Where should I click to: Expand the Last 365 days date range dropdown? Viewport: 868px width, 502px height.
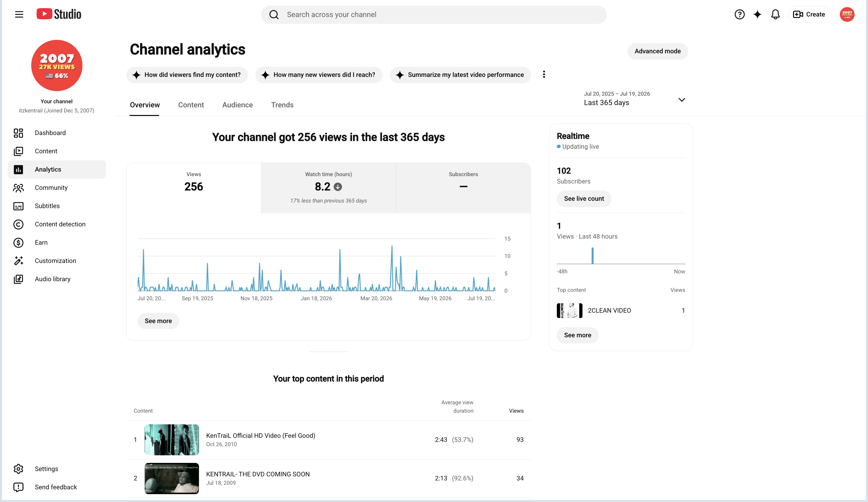635,99
